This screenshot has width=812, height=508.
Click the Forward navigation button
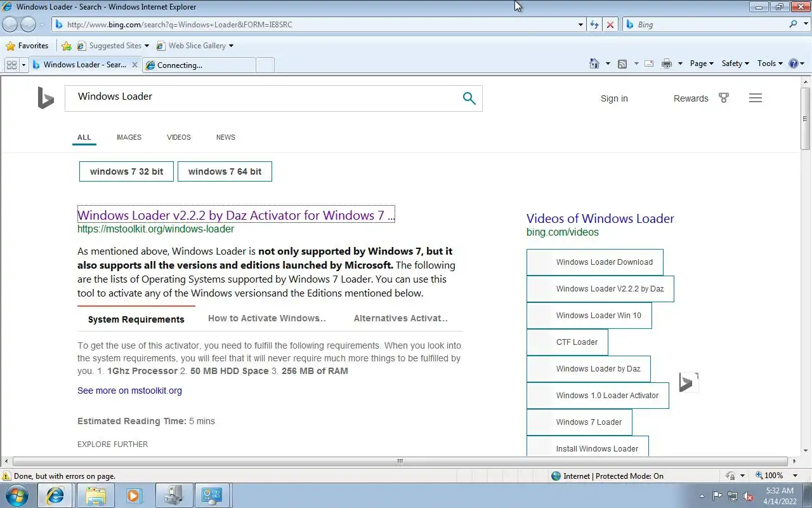point(28,24)
